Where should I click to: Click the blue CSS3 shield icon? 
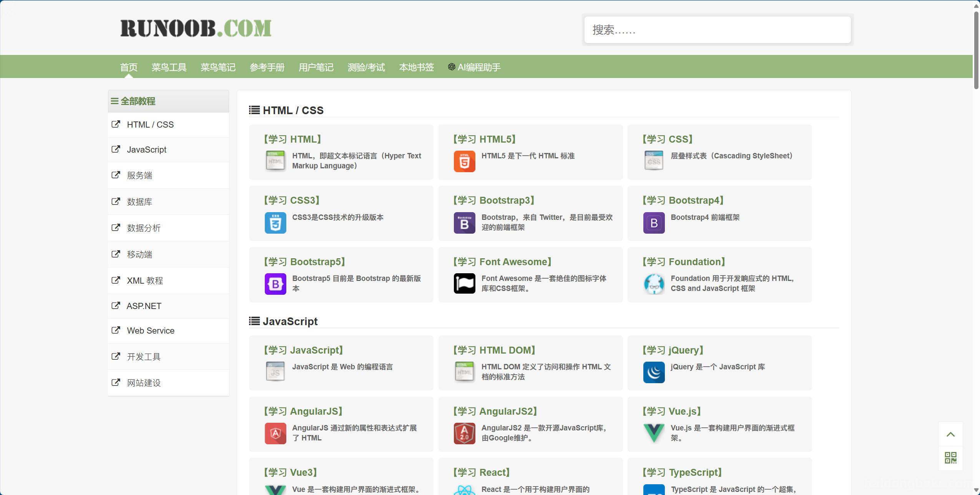[275, 223]
